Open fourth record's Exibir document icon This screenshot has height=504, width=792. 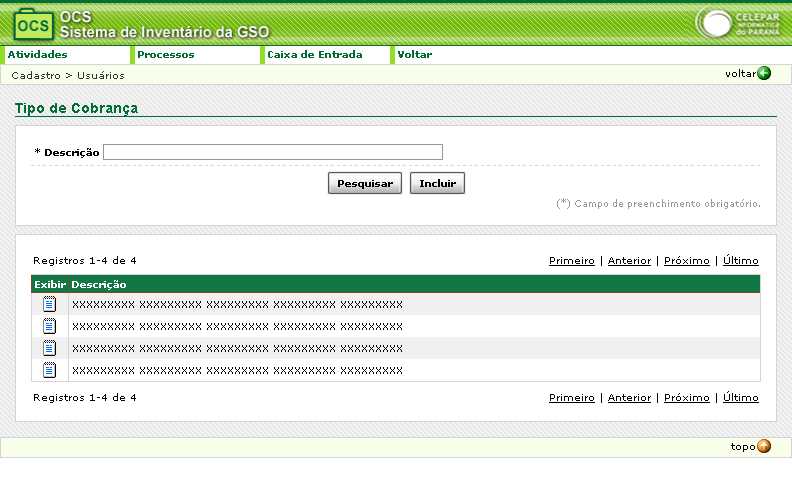(x=49, y=370)
